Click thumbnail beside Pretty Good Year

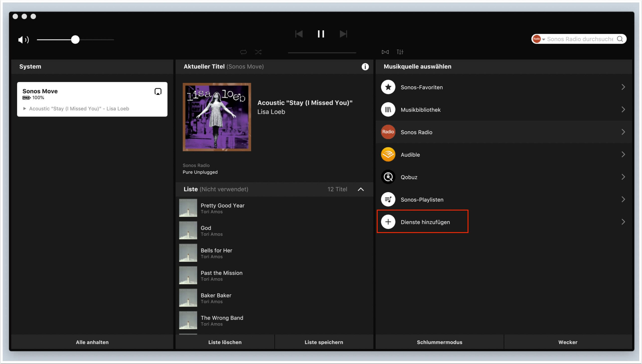[x=188, y=208]
